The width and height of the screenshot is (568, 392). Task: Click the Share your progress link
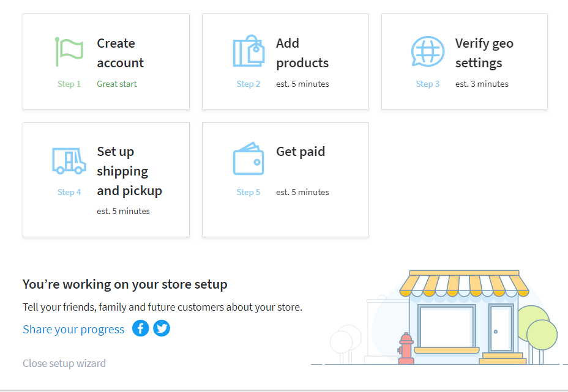[x=73, y=329]
